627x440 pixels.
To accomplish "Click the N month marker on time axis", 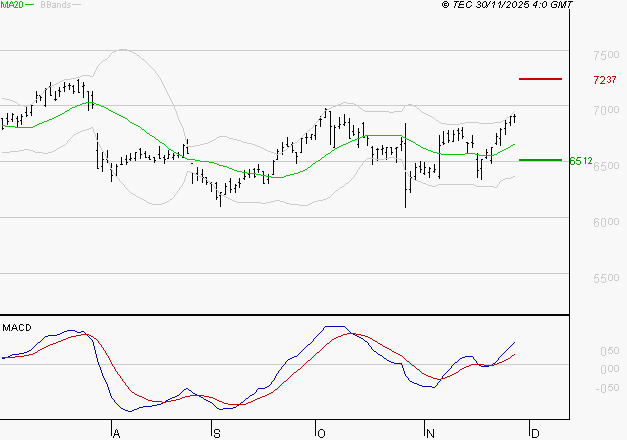I will 430,434.
